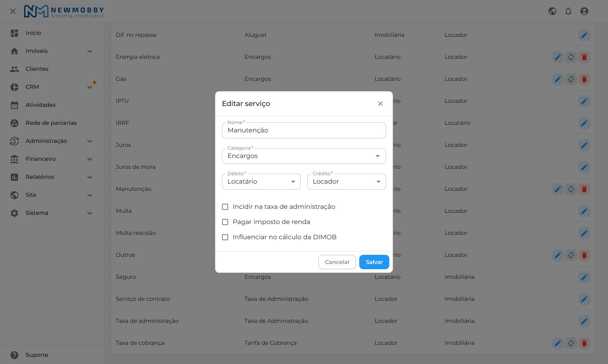The width and height of the screenshot is (608, 364).
Task: Open the notifications bell
Action: point(568,11)
